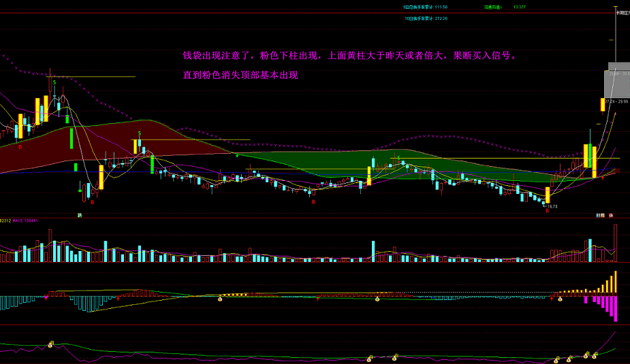Image resolution: width=630 pixels, height=364 pixels.
Task: Click the pink note 直到粉色消失顶部基本出现
Action: point(240,75)
